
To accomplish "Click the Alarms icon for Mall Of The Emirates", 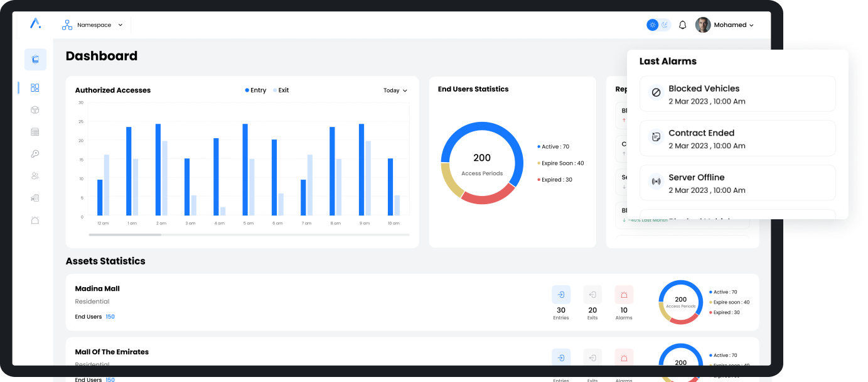I will click(624, 357).
